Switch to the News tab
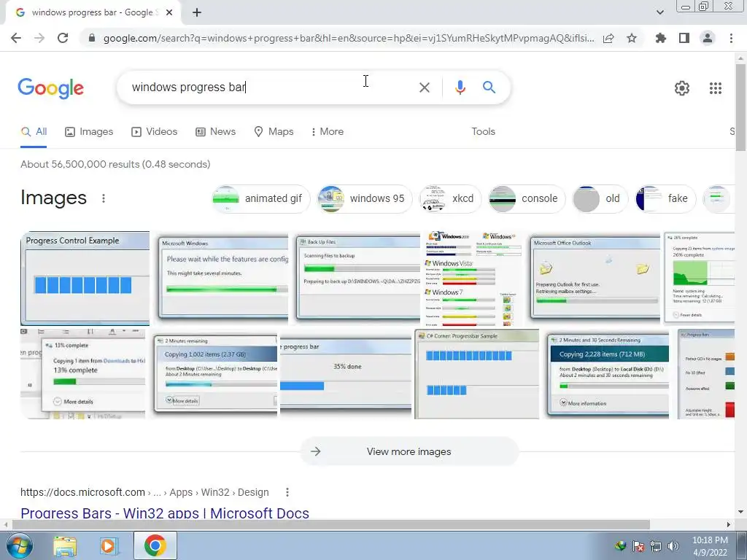 tap(216, 132)
